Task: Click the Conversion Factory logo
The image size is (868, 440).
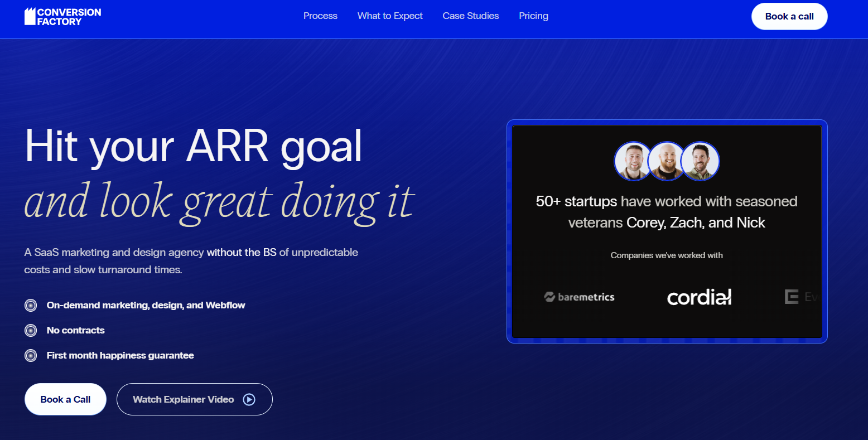Action: click(62, 17)
